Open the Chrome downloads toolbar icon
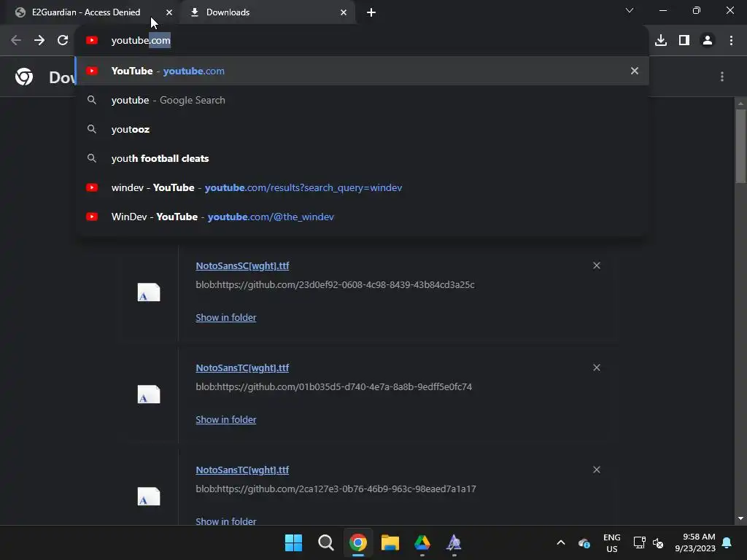 pyautogui.click(x=661, y=41)
